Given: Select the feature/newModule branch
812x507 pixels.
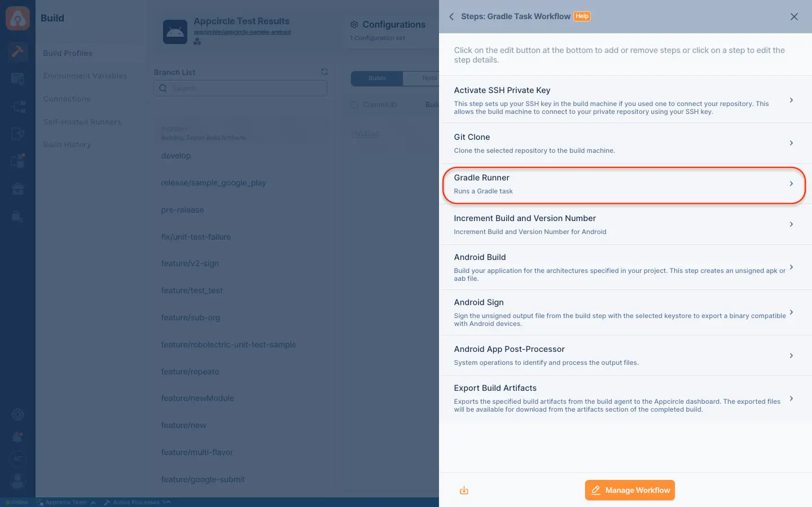Looking at the screenshot, I should click(x=197, y=398).
